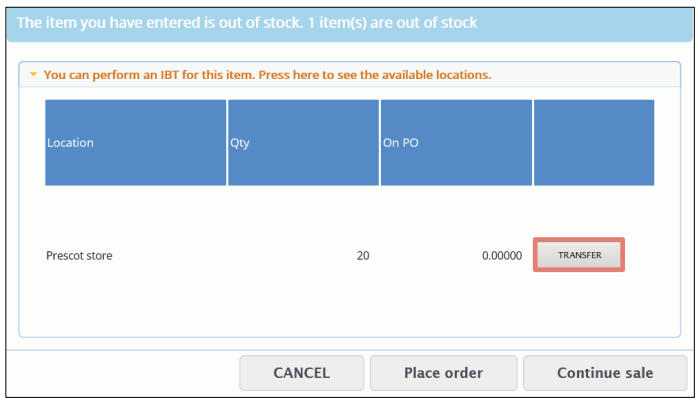Viewport: 698px width, 402px height.
Task: Click the IBT panel header bar
Action: tap(349, 74)
